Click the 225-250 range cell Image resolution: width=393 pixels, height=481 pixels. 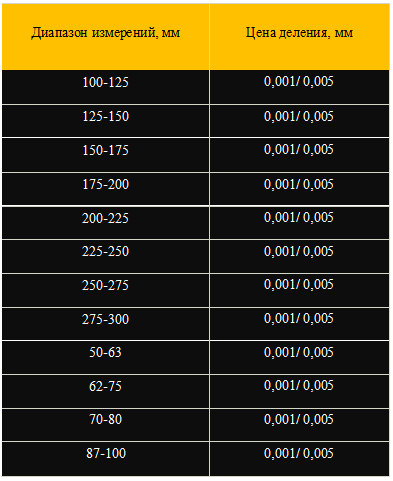tap(105, 256)
